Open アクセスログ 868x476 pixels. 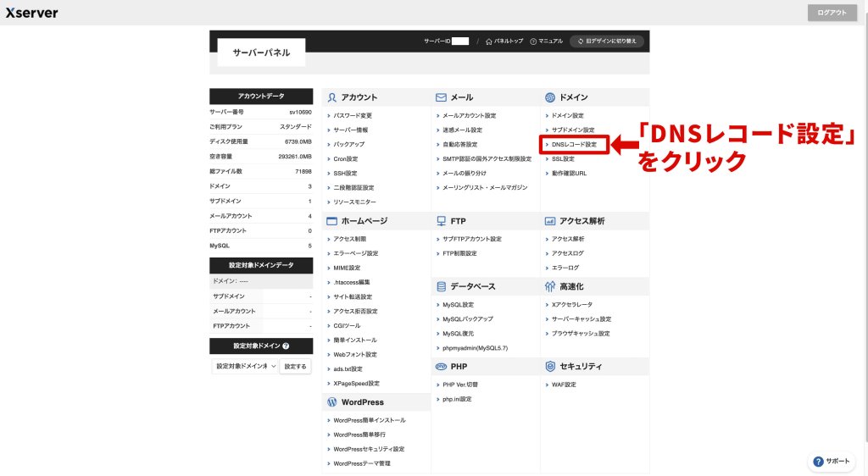pos(567,253)
